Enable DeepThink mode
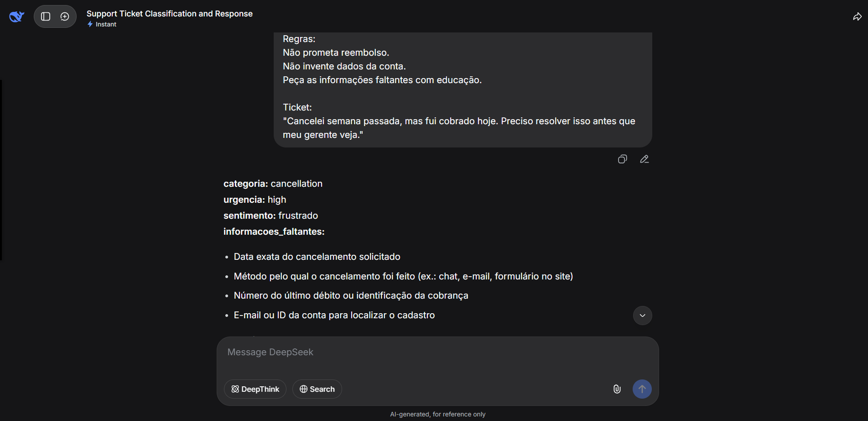Screen dimensions: 868x421 click(x=255, y=389)
